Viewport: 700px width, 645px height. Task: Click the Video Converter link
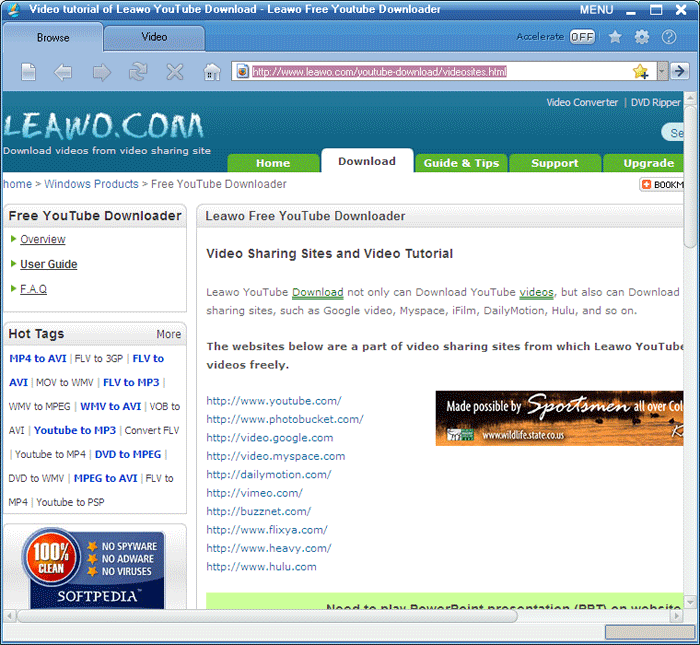(582, 102)
